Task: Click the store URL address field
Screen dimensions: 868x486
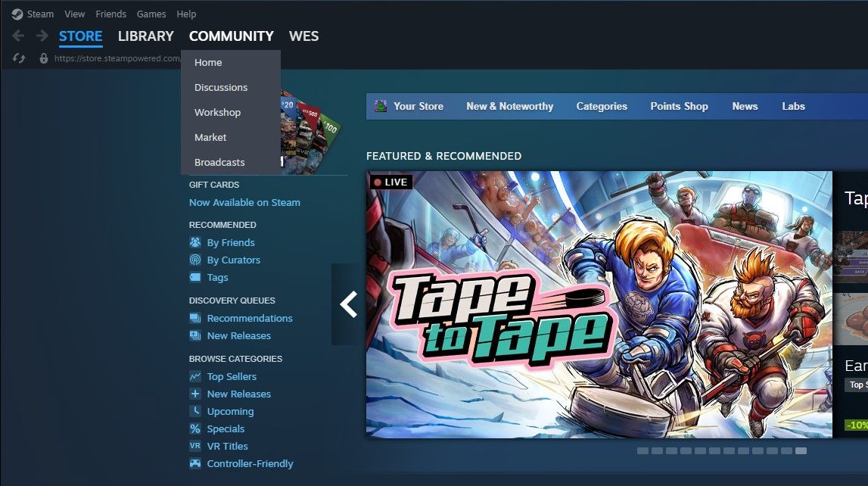Action: pos(117,58)
